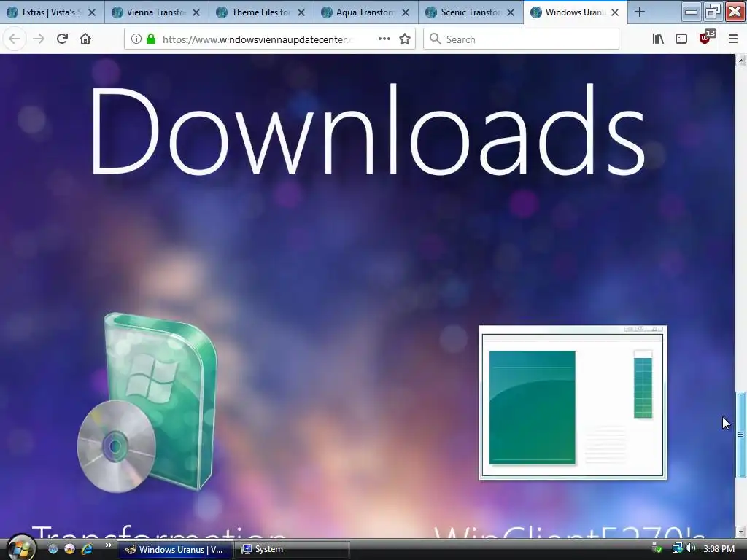
Task: Close the Scenic Transformation tab
Action: click(x=510, y=13)
